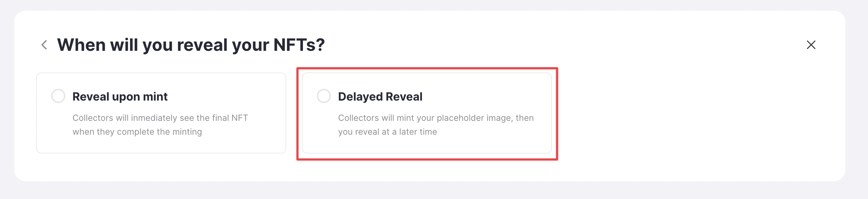The width and height of the screenshot is (868, 199).
Task: Click the word "NFTs?" in the heading
Action: (x=299, y=45)
